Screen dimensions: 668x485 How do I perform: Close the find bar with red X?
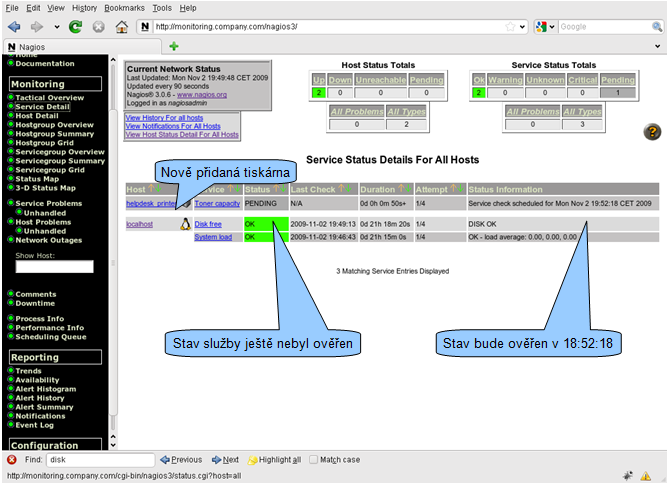tap(12, 459)
